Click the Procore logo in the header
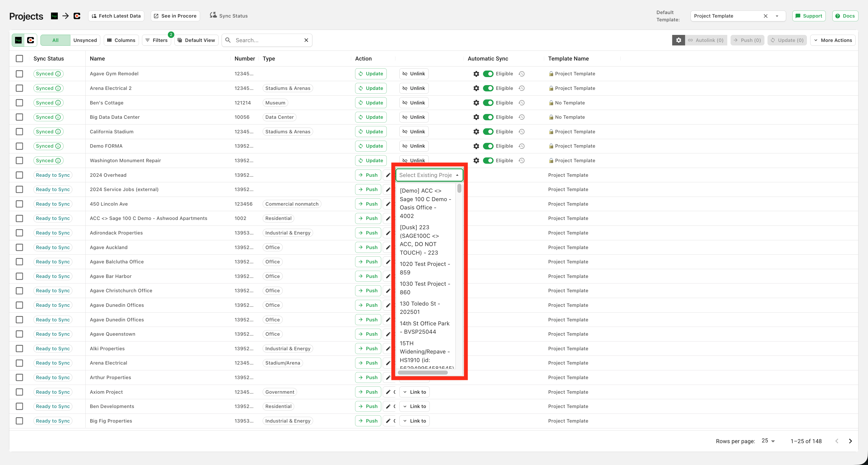868x465 pixels. pyautogui.click(x=77, y=16)
